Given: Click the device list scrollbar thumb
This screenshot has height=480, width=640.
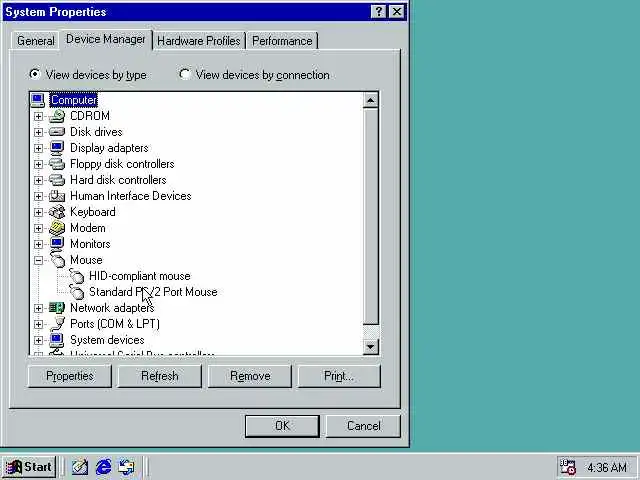Looking at the screenshot, I should click(371, 216).
